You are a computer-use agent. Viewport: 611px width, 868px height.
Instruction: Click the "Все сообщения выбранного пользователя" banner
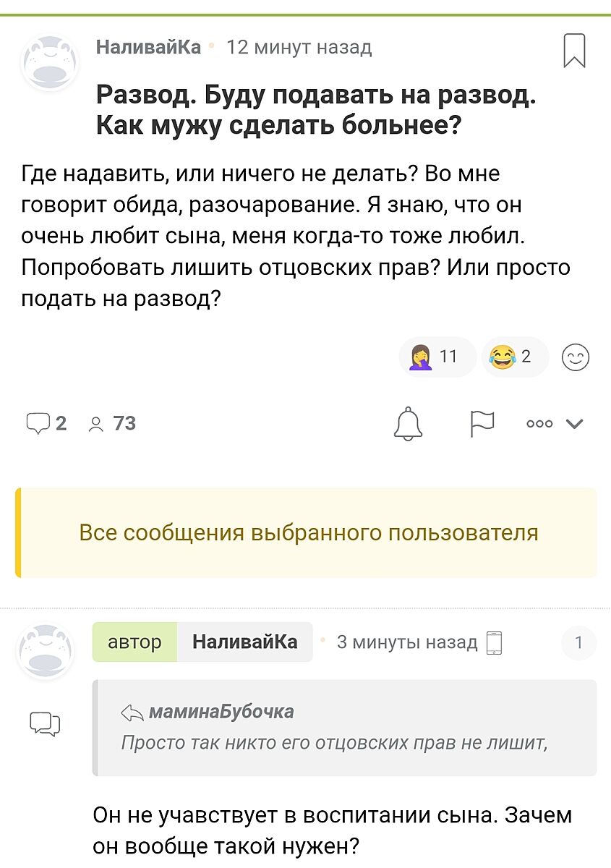308,533
